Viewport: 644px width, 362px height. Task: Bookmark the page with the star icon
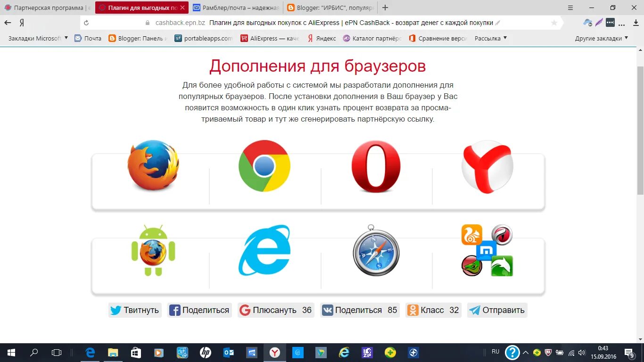click(x=554, y=23)
